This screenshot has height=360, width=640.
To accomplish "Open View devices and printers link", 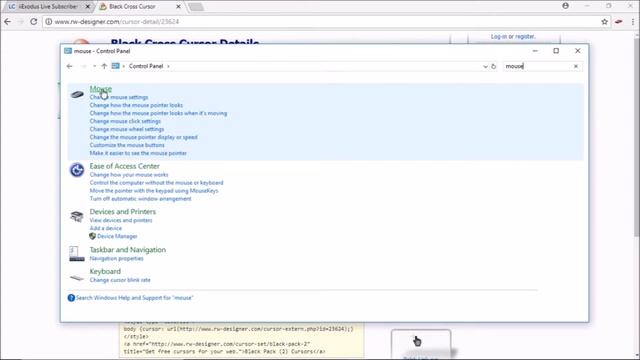I will pyautogui.click(x=121, y=220).
